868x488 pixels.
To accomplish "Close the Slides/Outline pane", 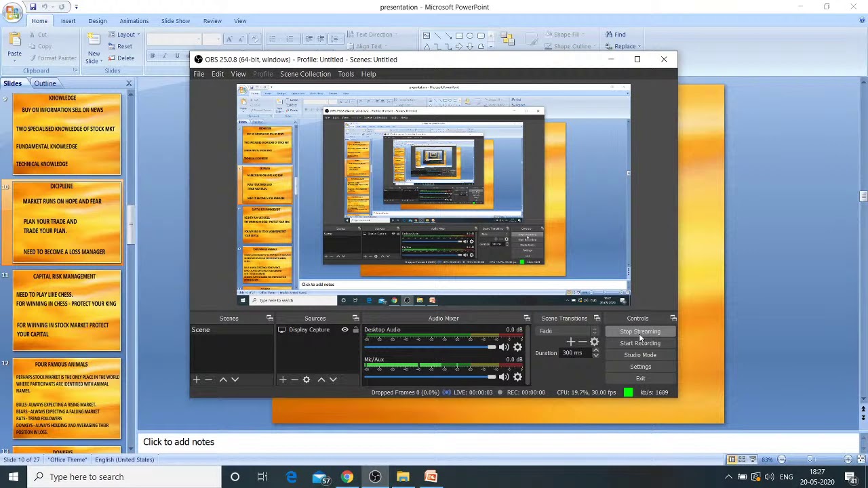I will coord(129,83).
